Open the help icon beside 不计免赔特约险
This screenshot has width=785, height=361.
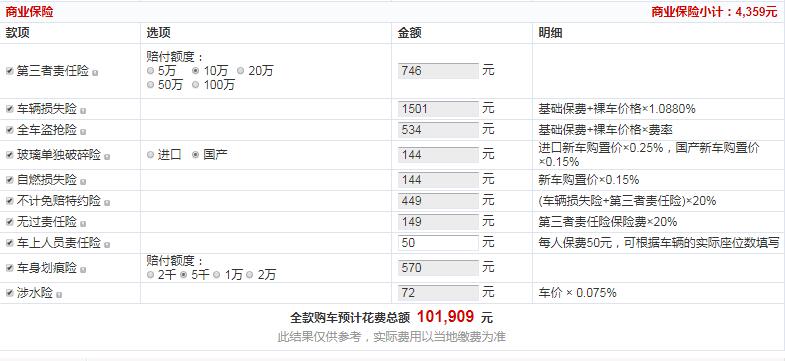[107, 203]
